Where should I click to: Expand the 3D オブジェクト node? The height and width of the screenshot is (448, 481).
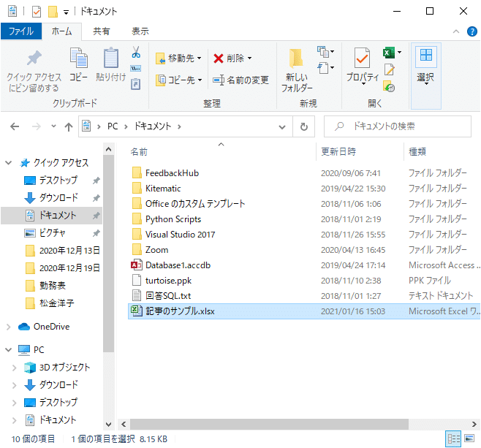[14, 368]
